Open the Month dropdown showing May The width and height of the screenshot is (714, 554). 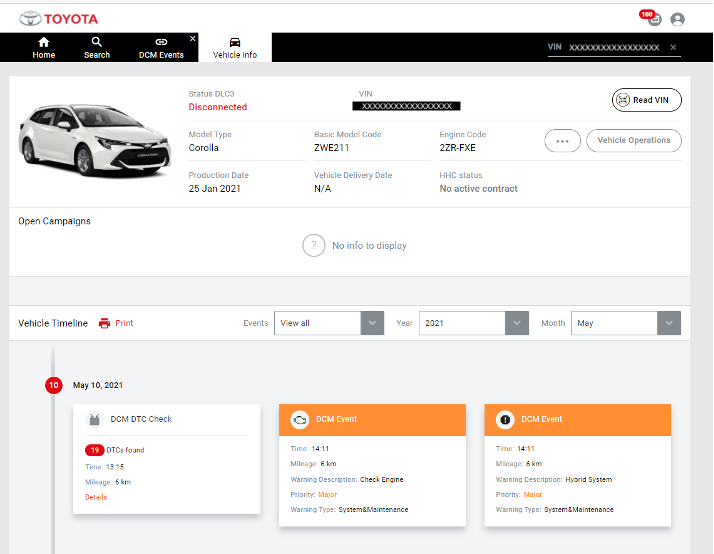click(x=626, y=323)
